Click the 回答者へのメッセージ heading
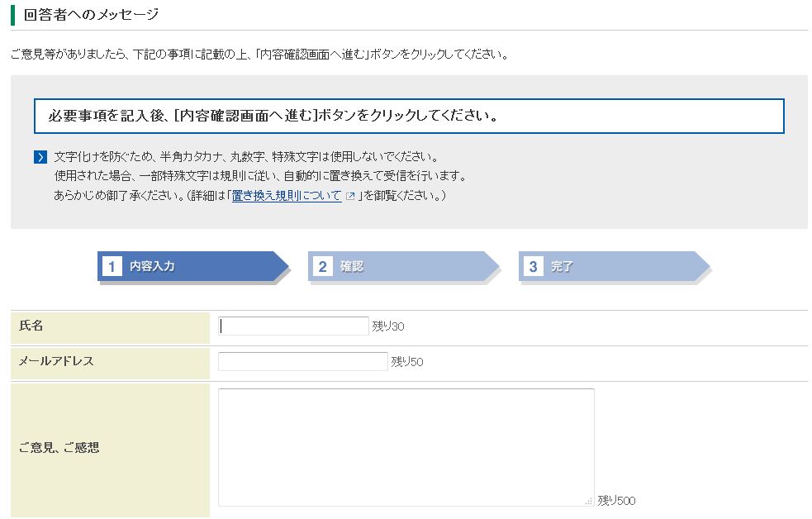This screenshot has height=519, width=812. tap(92, 15)
